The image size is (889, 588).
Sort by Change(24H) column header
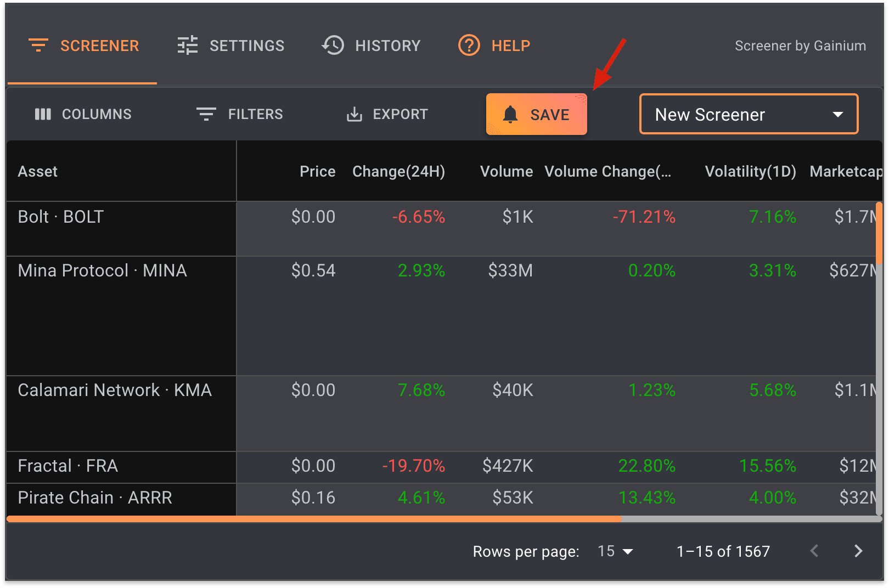click(x=398, y=172)
